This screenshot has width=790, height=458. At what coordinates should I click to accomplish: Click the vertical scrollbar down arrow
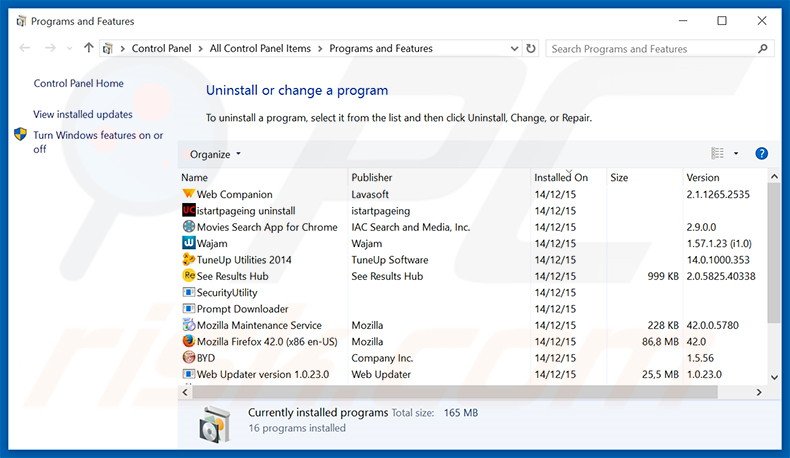pyautogui.click(x=774, y=377)
